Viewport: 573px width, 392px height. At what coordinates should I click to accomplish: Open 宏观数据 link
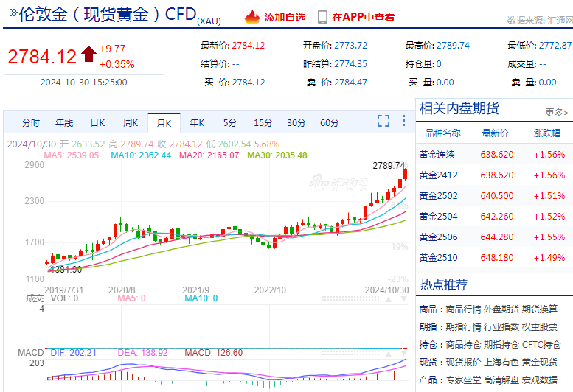click(x=539, y=380)
